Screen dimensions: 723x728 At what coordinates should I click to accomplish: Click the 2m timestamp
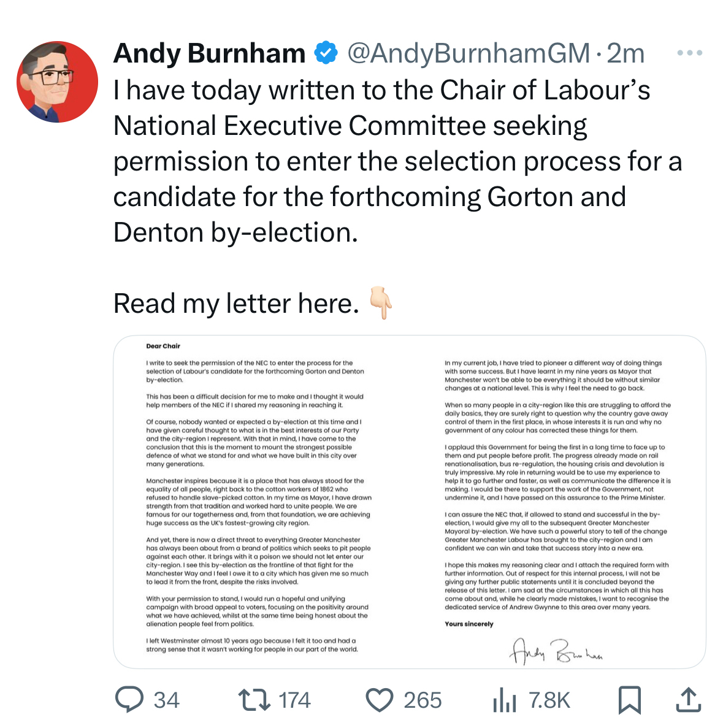point(625,53)
